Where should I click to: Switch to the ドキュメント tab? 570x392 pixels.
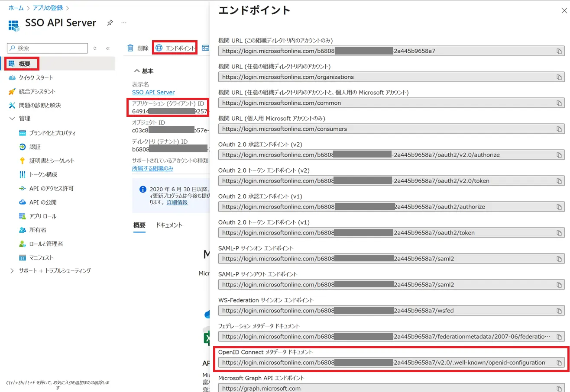tap(169, 225)
